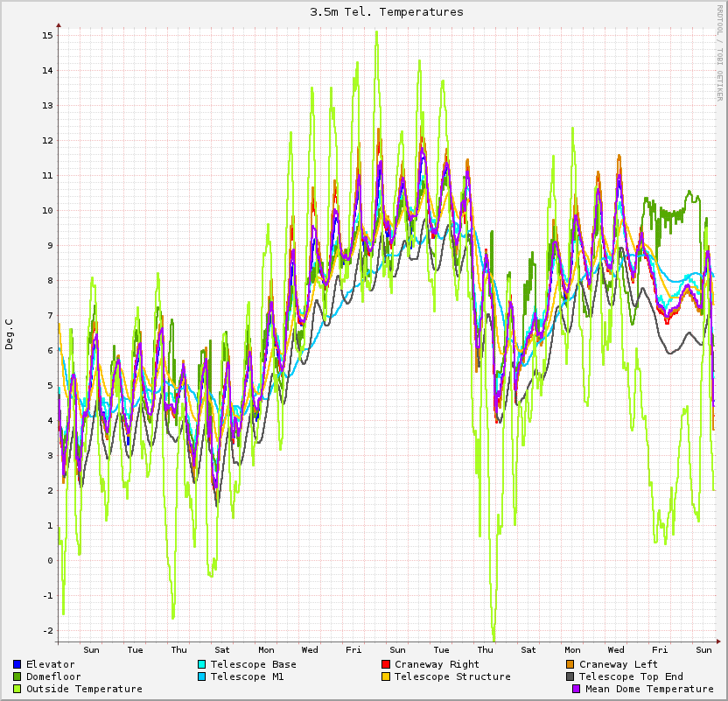The height and width of the screenshot is (701, 728).
Task: Click the "3.5m Tel. Temperatures" chart title
Action: coord(387,12)
